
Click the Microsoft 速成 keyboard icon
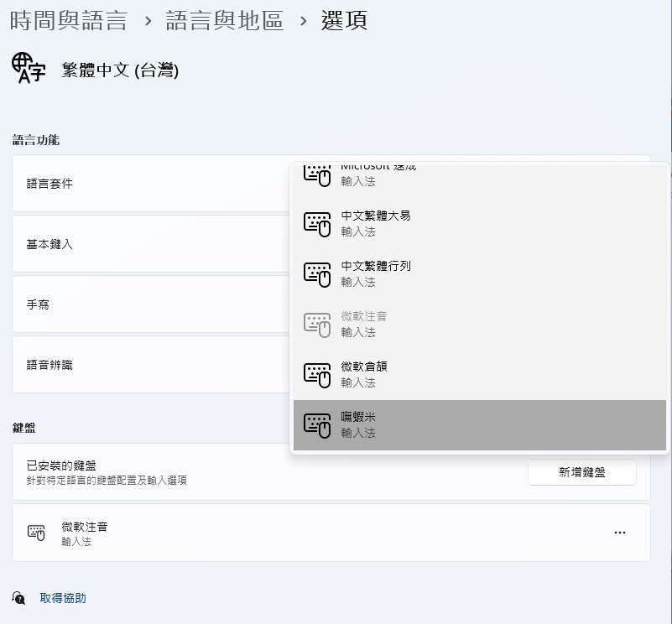click(x=317, y=175)
